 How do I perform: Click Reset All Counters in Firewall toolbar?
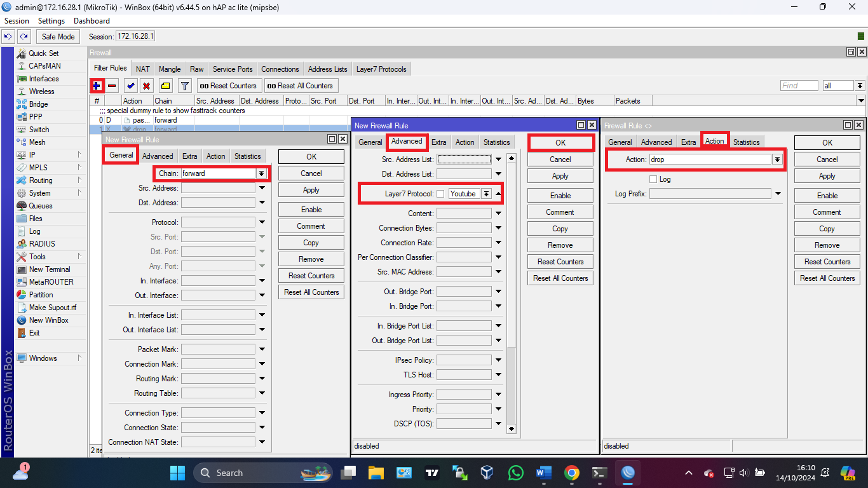[x=300, y=86]
